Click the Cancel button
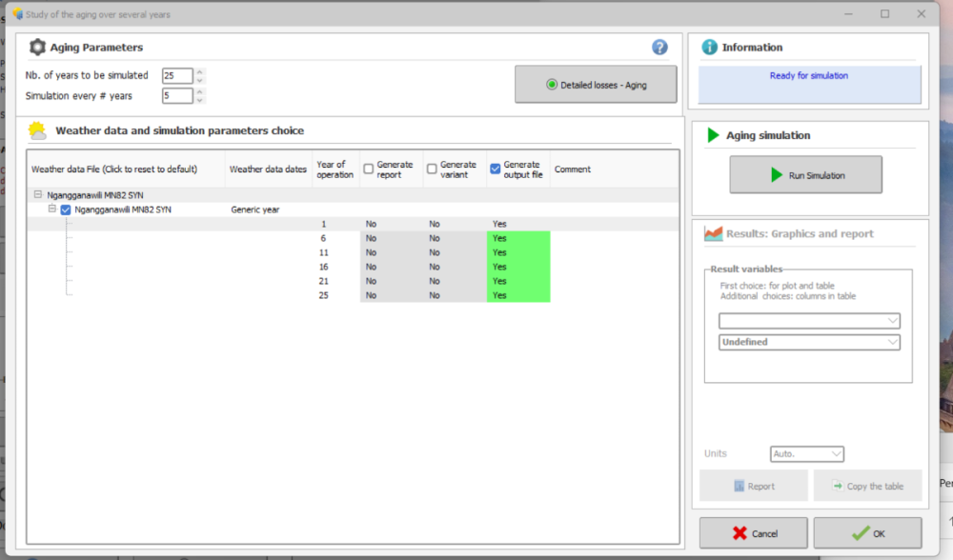The image size is (953, 560). [x=753, y=533]
